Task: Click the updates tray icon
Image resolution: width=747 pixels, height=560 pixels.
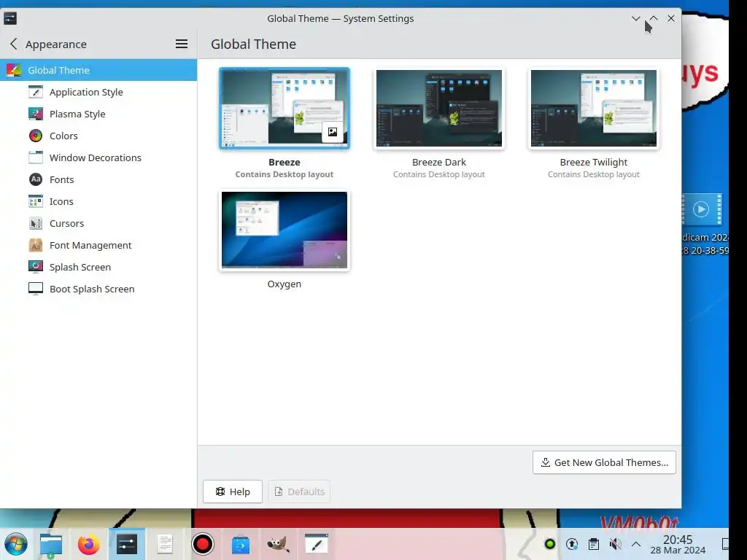Action: pyautogui.click(x=572, y=544)
